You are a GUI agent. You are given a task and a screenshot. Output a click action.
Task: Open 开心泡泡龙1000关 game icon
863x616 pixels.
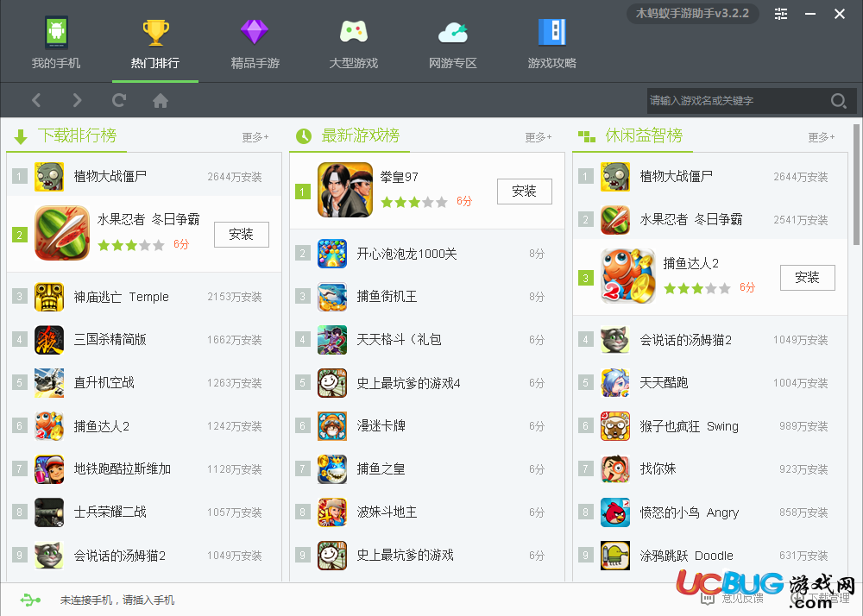pos(332,254)
